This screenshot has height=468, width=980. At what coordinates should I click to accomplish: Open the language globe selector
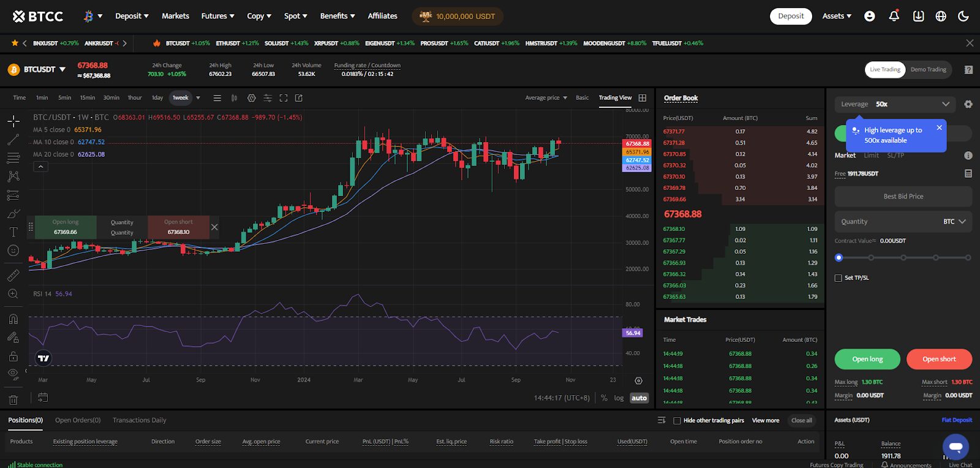click(941, 16)
